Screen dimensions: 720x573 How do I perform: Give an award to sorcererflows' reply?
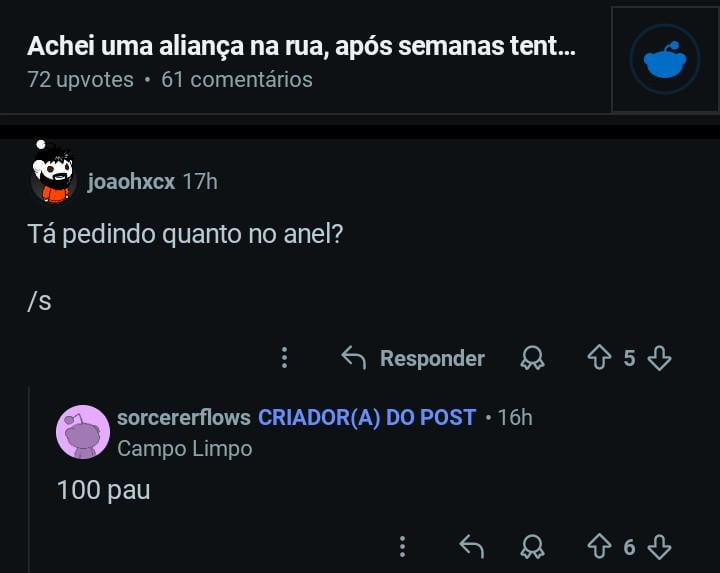click(x=532, y=547)
